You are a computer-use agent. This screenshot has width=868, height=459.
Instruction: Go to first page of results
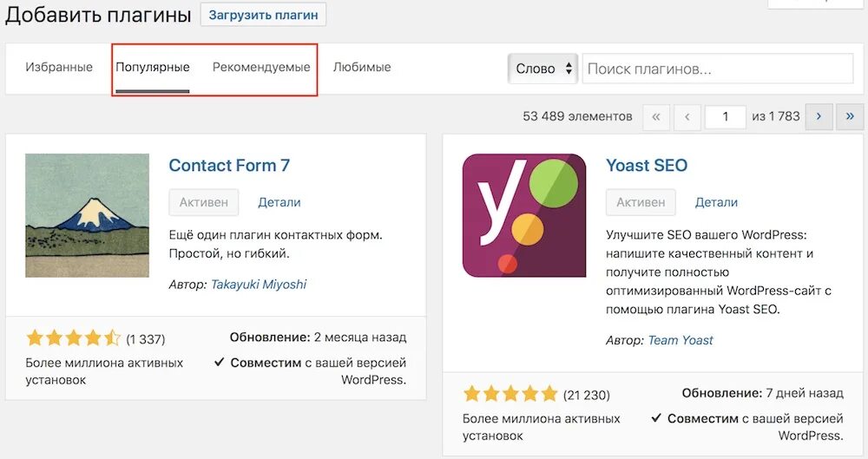(656, 116)
